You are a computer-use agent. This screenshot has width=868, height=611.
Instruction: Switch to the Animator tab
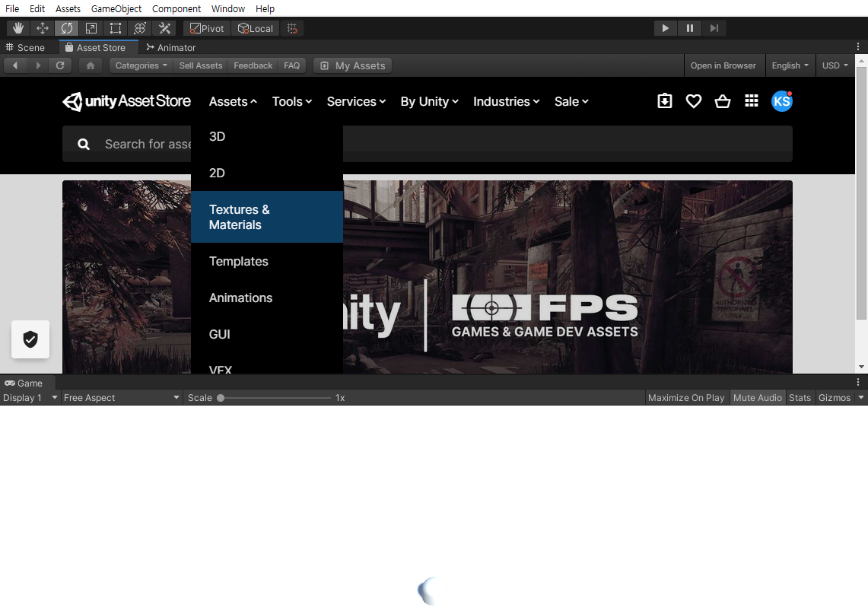[x=171, y=47]
